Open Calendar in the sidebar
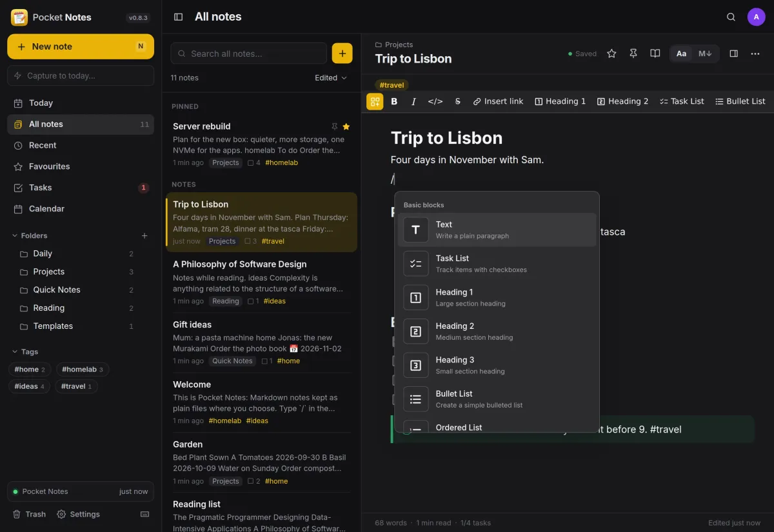774x532 pixels. [x=81, y=209]
